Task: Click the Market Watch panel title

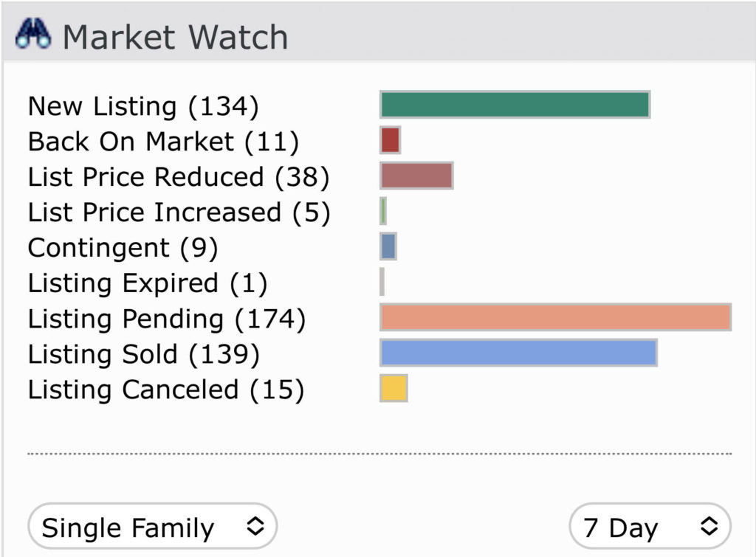Action: pos(176,37)
